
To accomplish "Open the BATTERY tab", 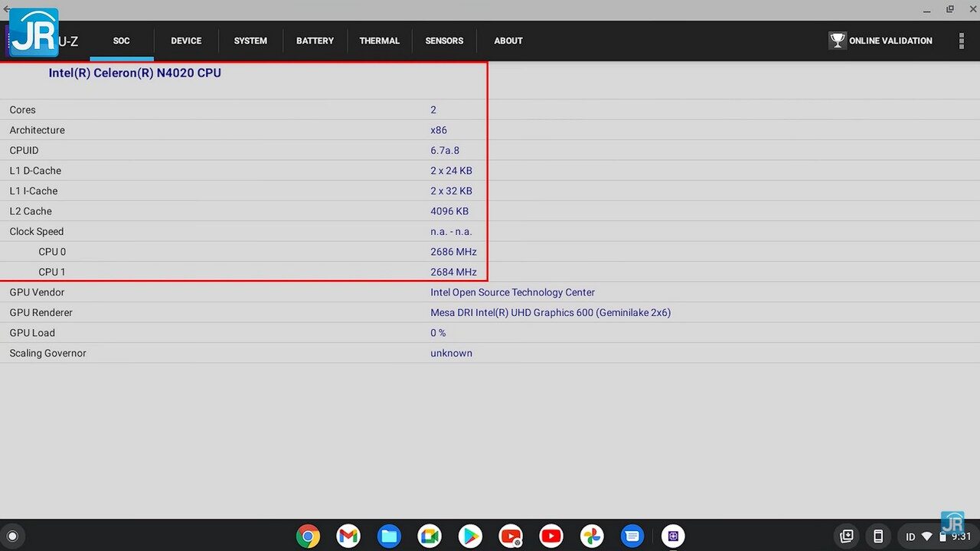I will (315, 41).
